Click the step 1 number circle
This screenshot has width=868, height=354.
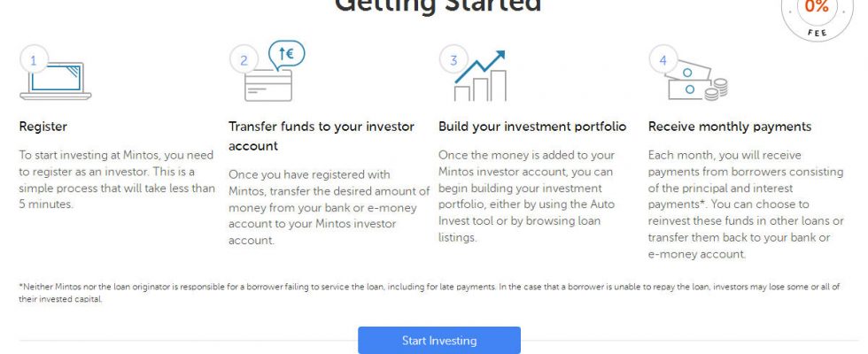[34, 60]
